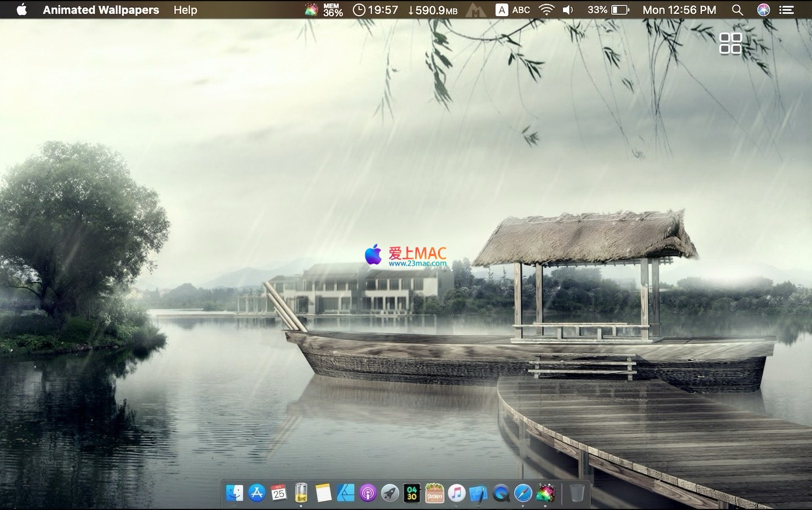Open the 19:57 timer status item

pyautogui.click(x=376, y=10)
